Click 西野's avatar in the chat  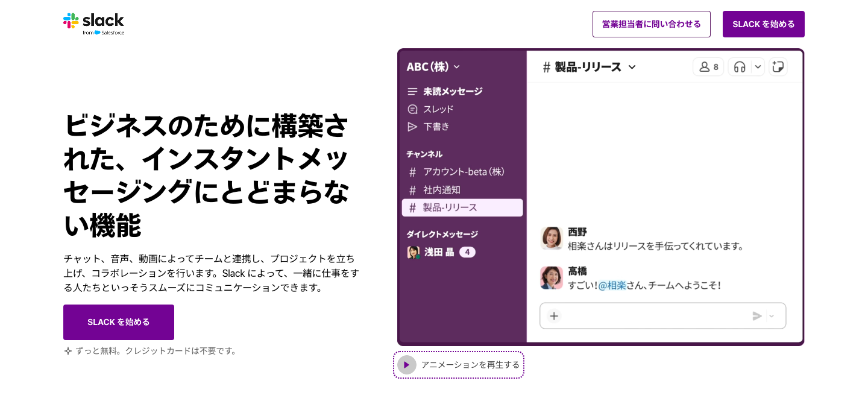point(552,238)
